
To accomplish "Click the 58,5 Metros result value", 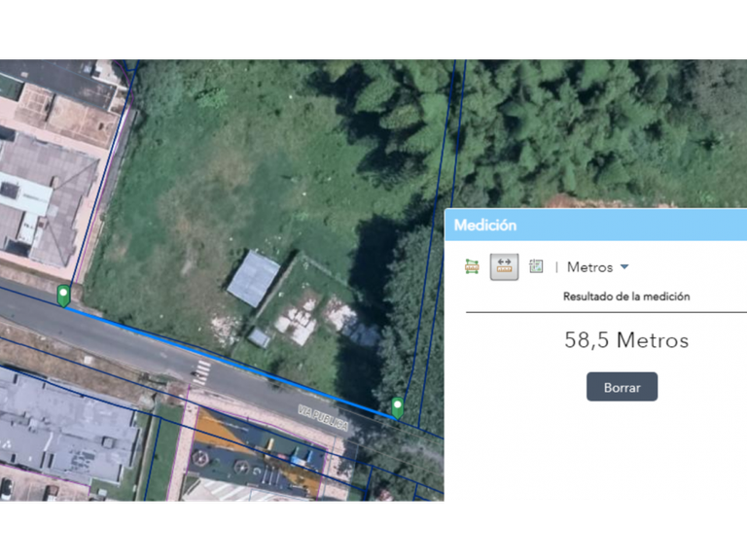I will [x=625, y=340].
